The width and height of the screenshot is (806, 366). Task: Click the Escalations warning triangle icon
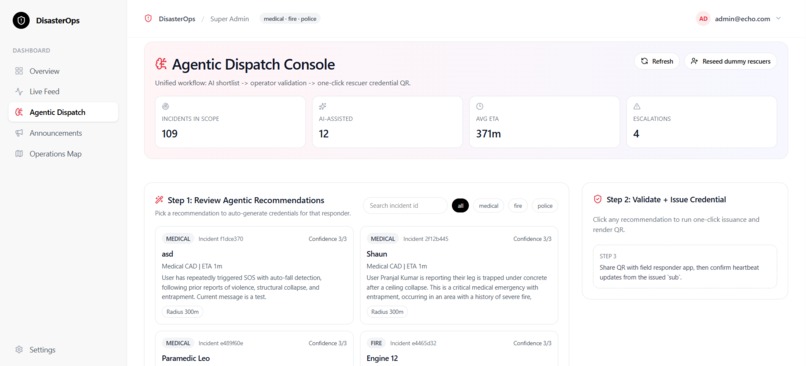(x=637, y=106)
